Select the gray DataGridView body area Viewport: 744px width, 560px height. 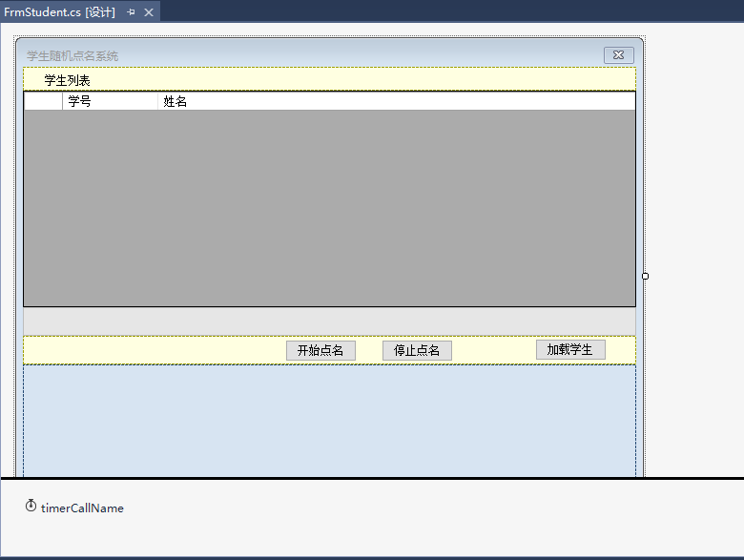(x=329, y=208)
